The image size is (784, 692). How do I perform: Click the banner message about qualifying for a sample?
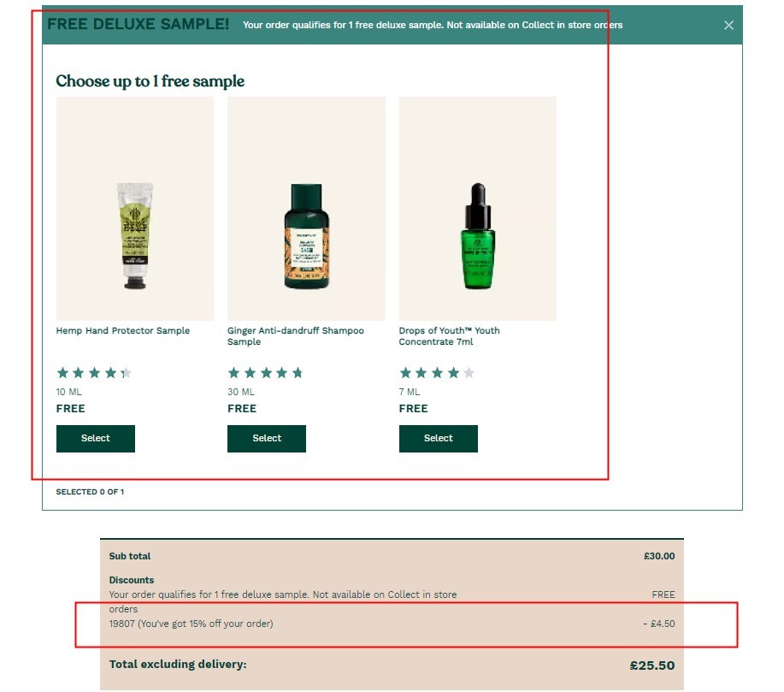click(x=433, y=25)
